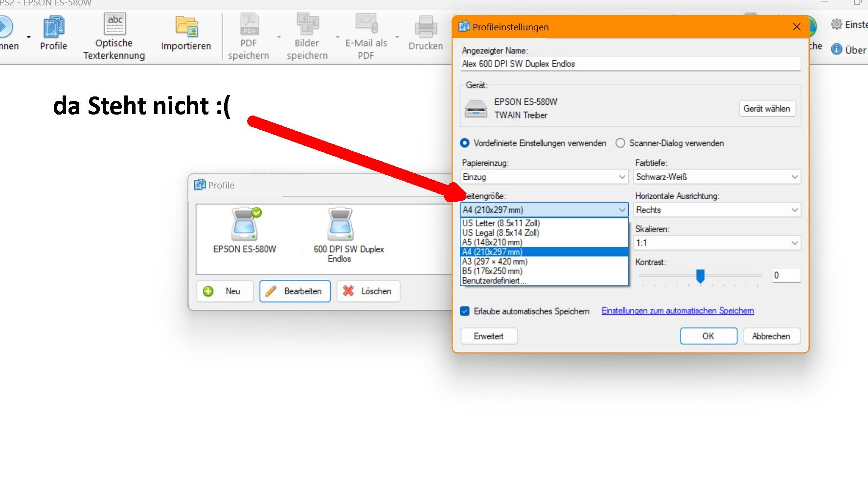Click Neu button in Profile window

(x=225, y=291)
